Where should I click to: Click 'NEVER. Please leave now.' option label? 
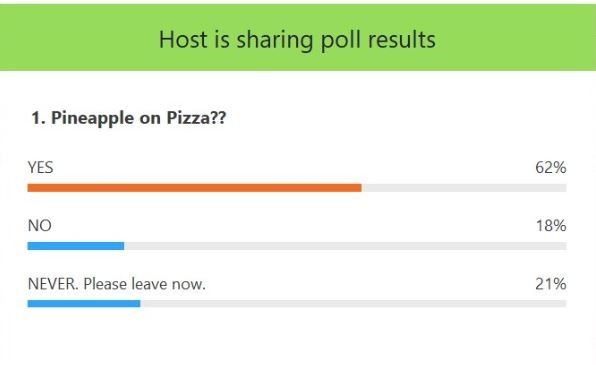117,284
